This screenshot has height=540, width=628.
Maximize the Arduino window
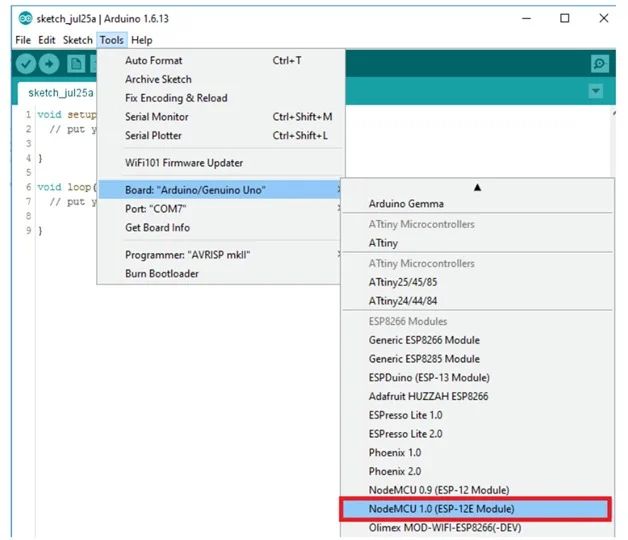click(x=565, y=18)
